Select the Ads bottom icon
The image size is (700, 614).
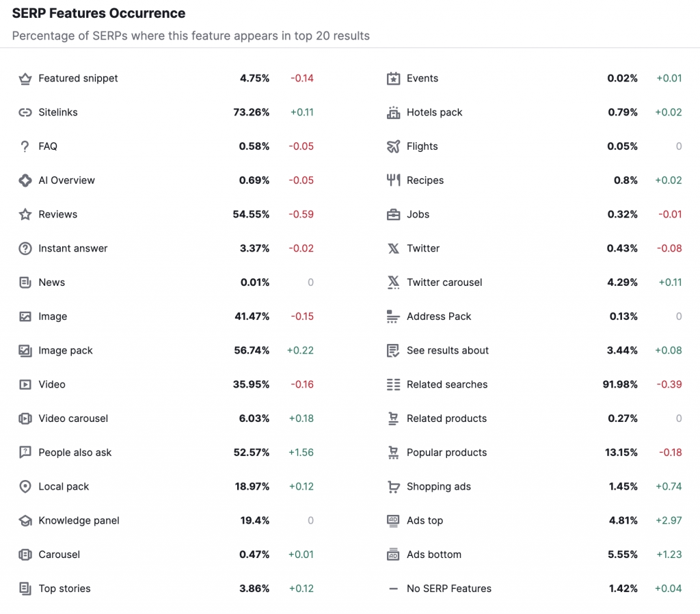393,555
